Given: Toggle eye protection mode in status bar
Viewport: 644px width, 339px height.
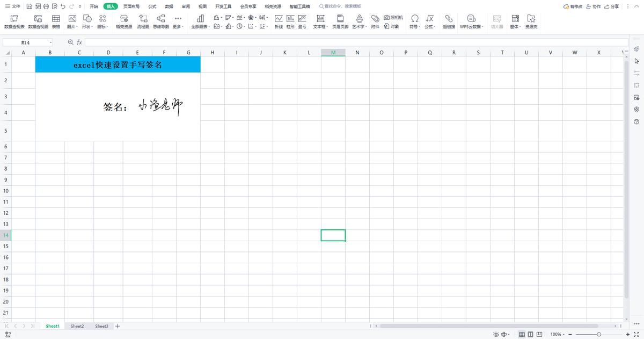Looking at the screenshot, I should (x=496, y=334).
